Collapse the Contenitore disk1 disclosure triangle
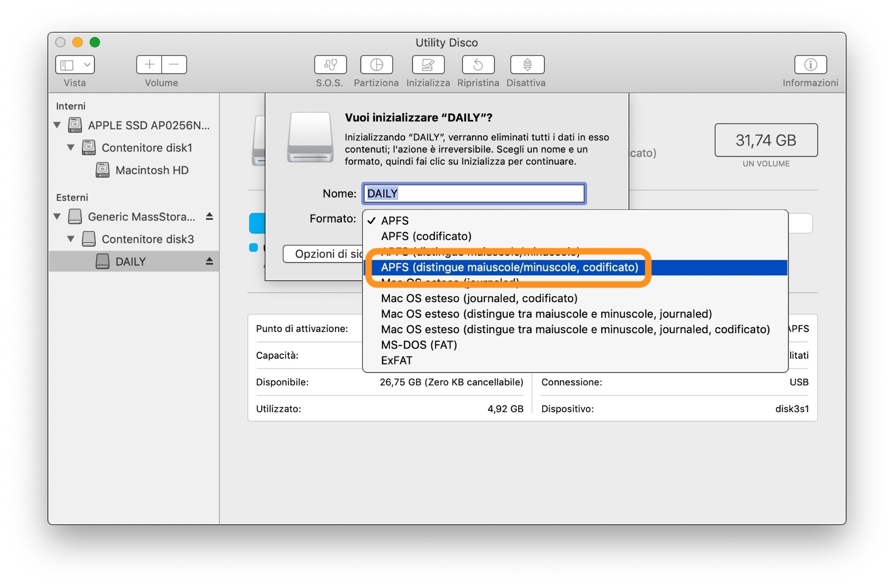The image size is (894, 588). coord(71,147)
